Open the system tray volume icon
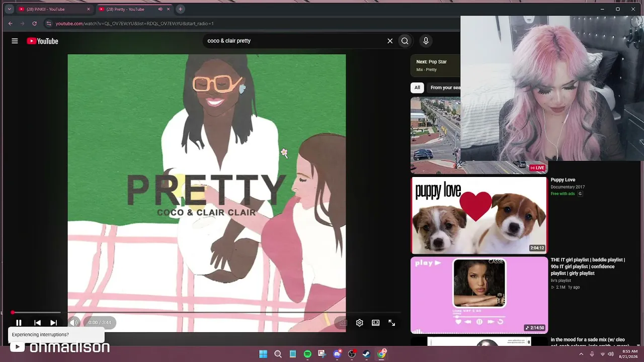 (x=611, y=354)
